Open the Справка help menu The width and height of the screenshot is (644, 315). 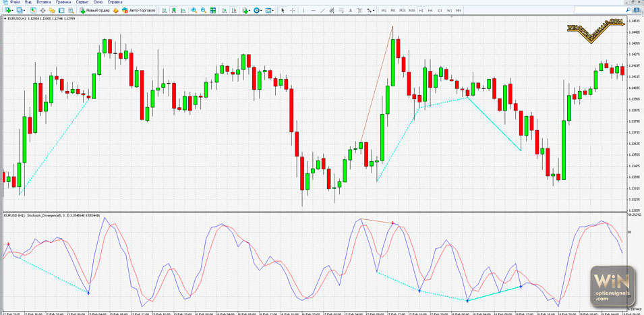click(x=115, y=3)
